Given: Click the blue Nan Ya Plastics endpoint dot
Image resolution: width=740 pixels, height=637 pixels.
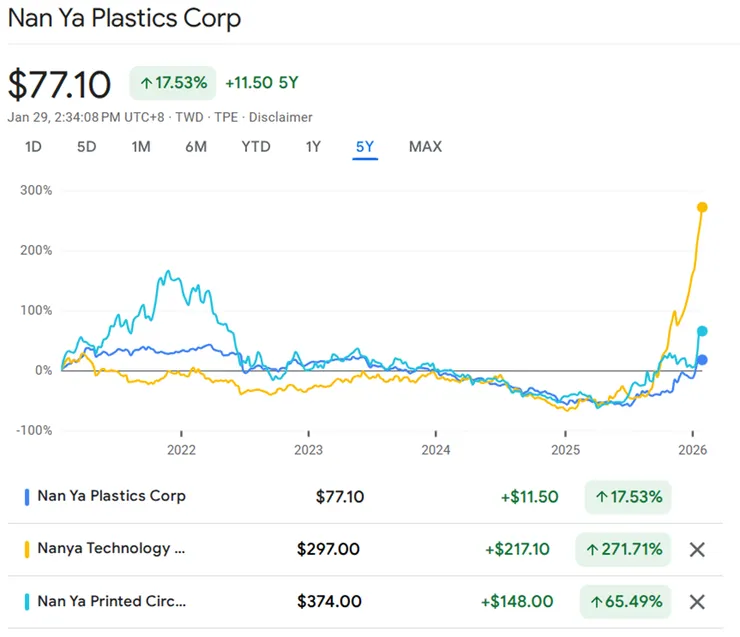Looking at the screenshot, I should pos(702,360).
